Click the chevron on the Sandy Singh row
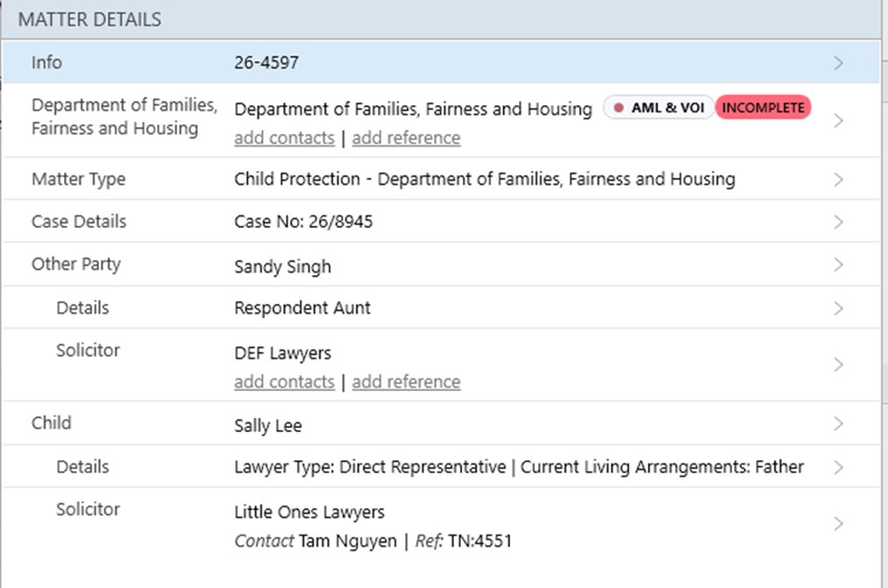 tap(839, 265)
